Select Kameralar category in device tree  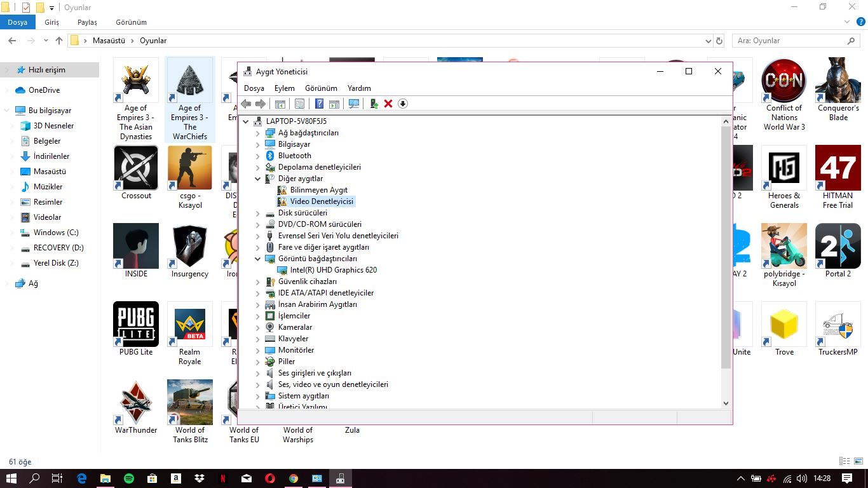point(295,327)
